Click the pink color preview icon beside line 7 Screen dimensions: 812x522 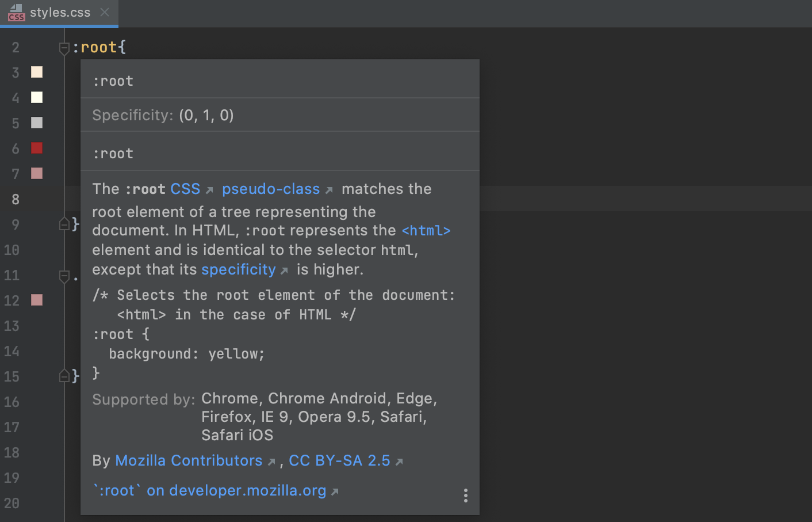point(36,173)
